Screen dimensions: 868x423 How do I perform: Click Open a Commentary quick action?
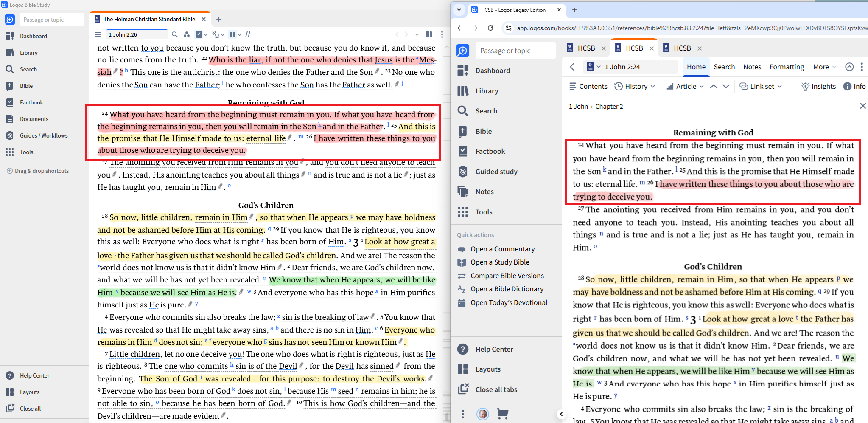tap(496, 249)
